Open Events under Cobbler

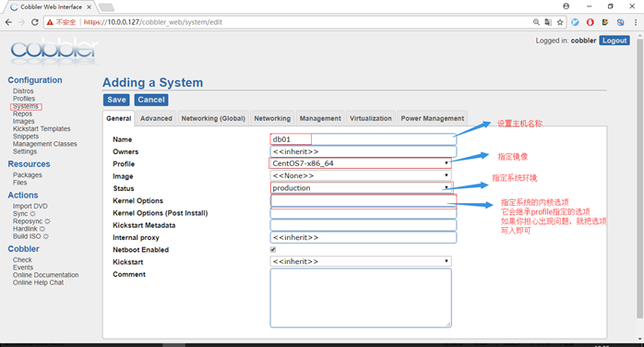point(22,268)
